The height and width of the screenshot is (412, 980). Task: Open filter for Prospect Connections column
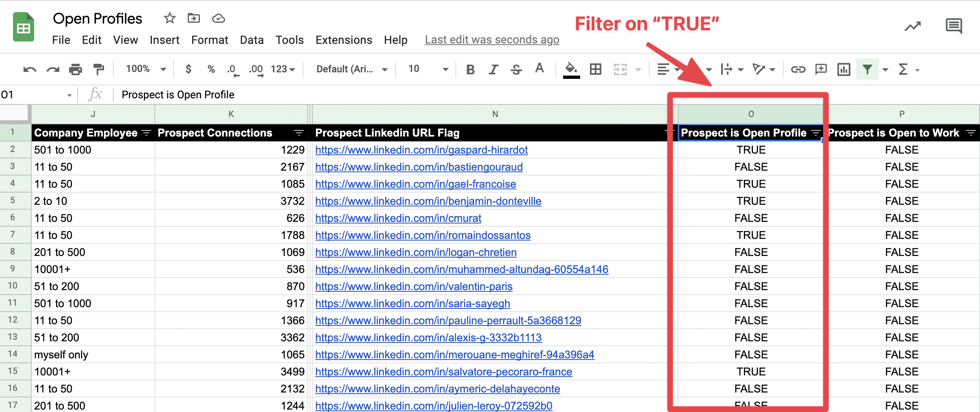click(x=299, y=133)
